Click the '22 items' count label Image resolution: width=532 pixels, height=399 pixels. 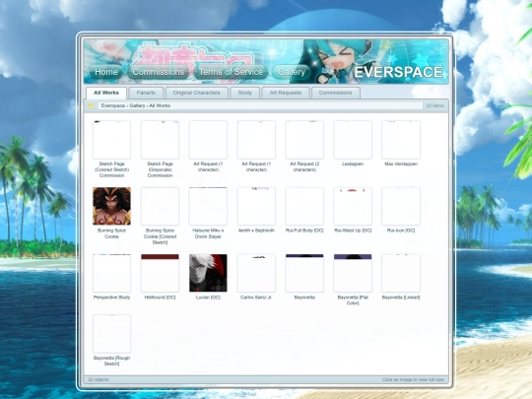(435, 105)
